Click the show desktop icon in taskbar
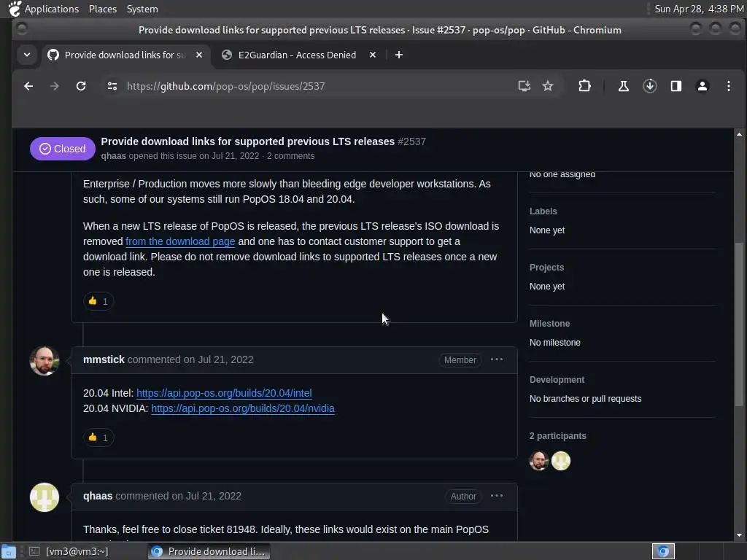The image size is (747, 560). 9,551
